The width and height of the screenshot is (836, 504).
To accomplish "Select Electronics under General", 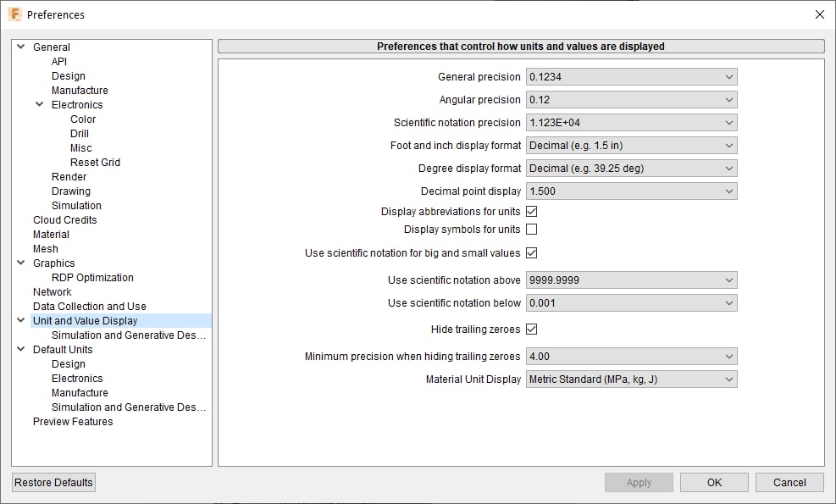I will coord(77,104).
